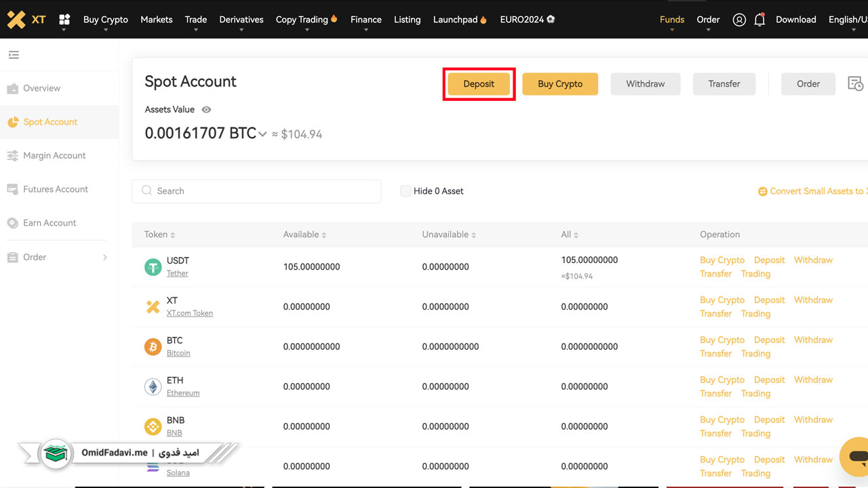The height and width of the screenshot is (488, 868).
Task: Check the Hide 0 Asset checkbox
Action: coord(406,191)
